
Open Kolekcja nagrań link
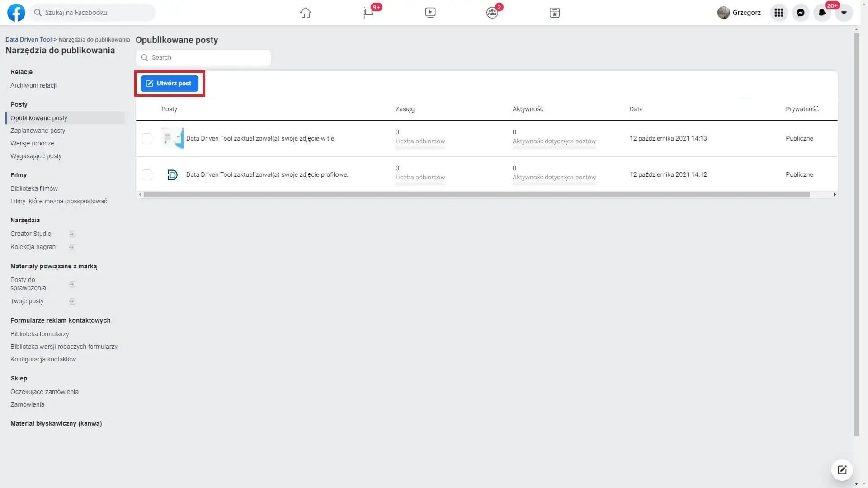33,247
